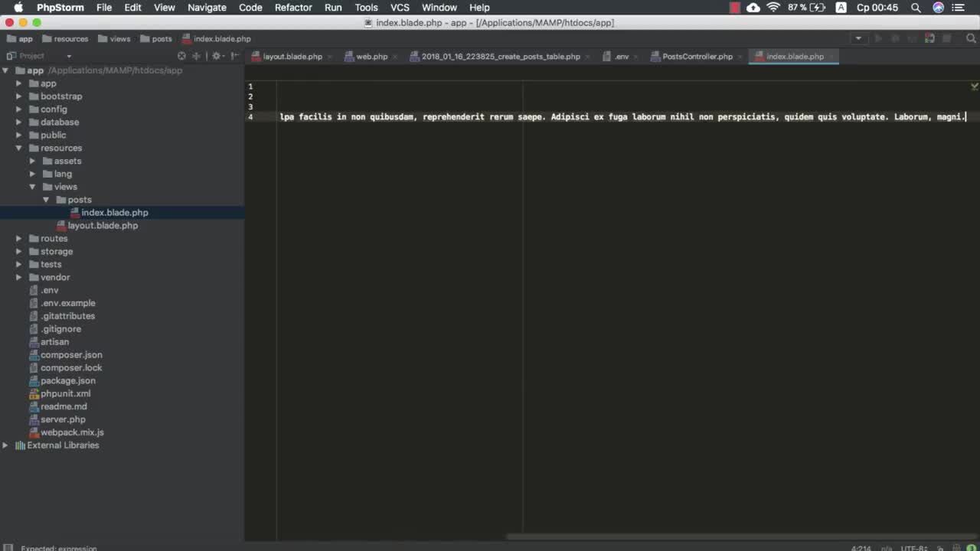This screenshot has width=980, height=551.
Task: Expand the public folder
Action: tap(19, 135)
